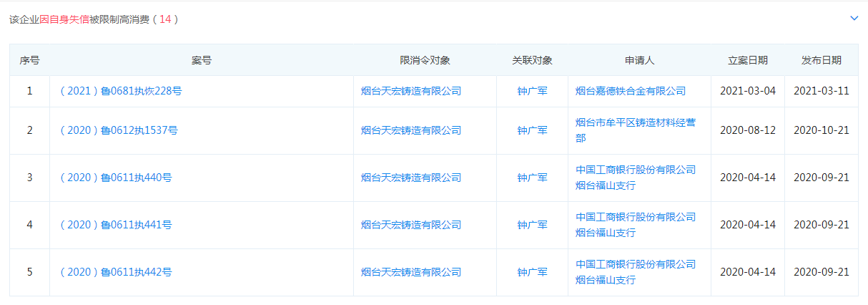Open 中国工商银行 applicant link in row 3
Screen dimensions: 868x305
pyautogui.click(x=635, y=177)
